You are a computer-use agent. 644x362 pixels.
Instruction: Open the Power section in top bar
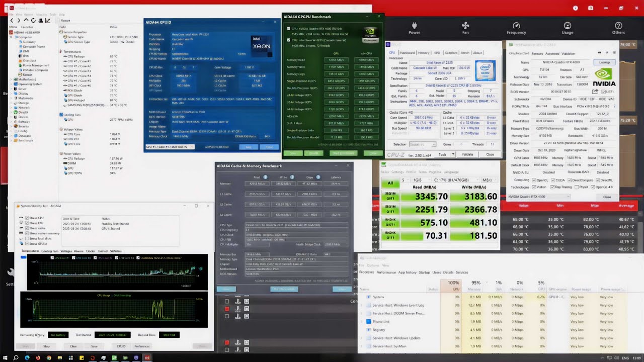(414, 28)
